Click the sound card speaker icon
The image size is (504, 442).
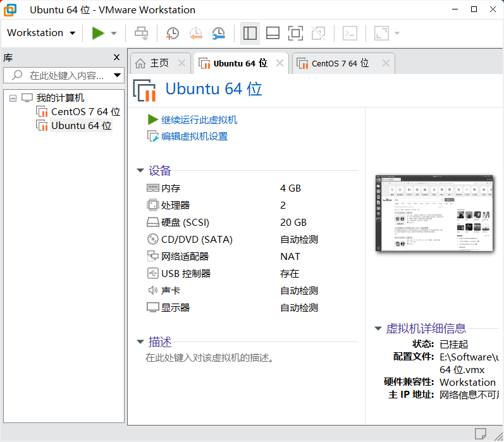click(152, 290)
